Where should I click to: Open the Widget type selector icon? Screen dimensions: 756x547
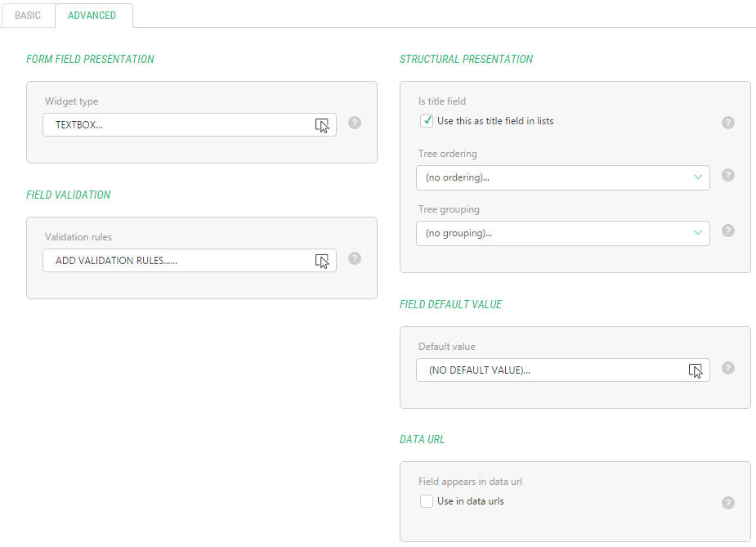[x=322, y=125]
